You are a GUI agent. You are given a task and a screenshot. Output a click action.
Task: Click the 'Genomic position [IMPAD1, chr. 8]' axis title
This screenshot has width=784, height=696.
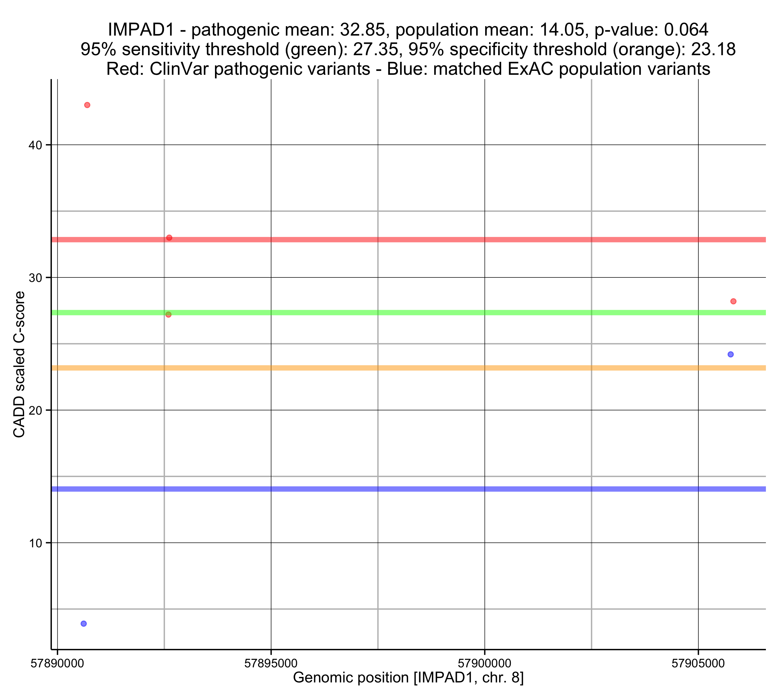point(408,678)
